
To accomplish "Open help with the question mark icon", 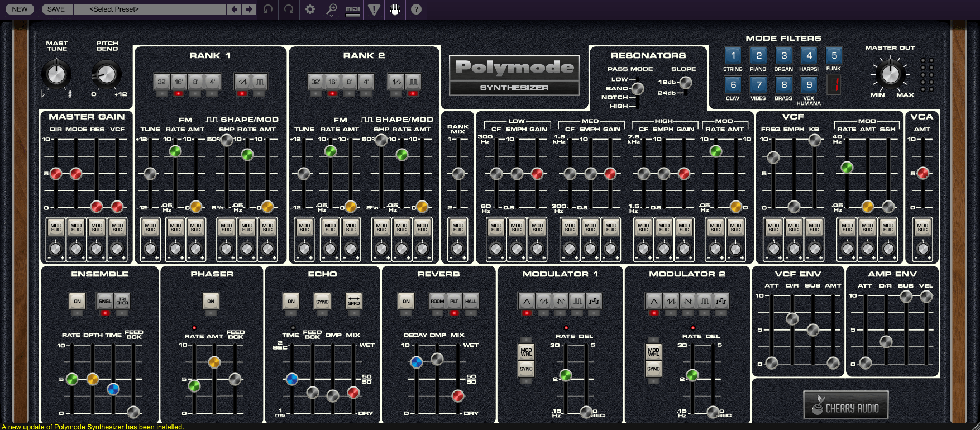I will pyautogui.click(x=416, y=9).
